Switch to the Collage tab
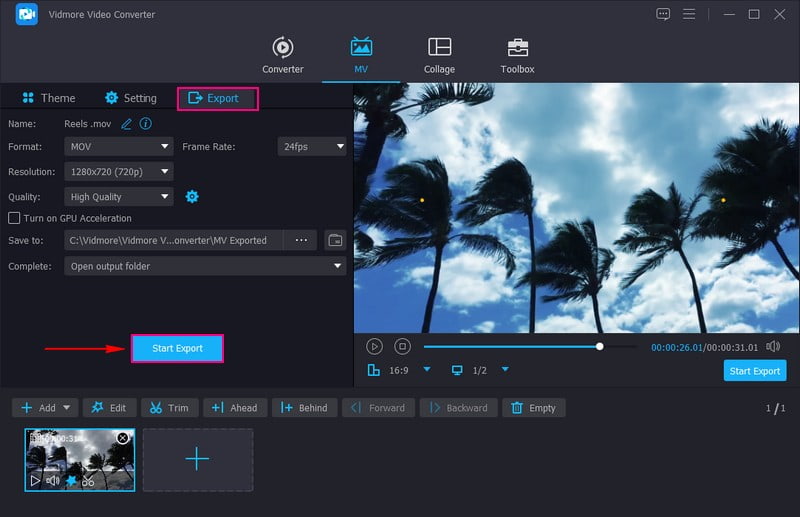This screenshot has width=800, height=517. 439,56
